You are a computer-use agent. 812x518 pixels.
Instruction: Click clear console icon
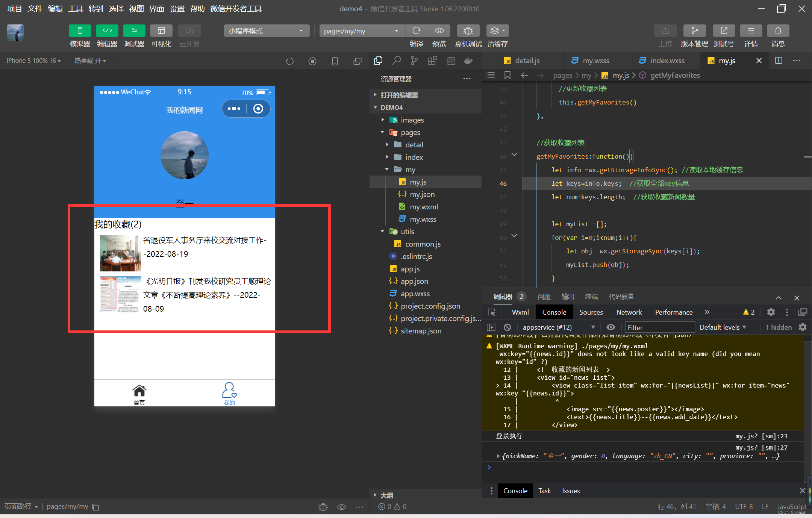507,327
